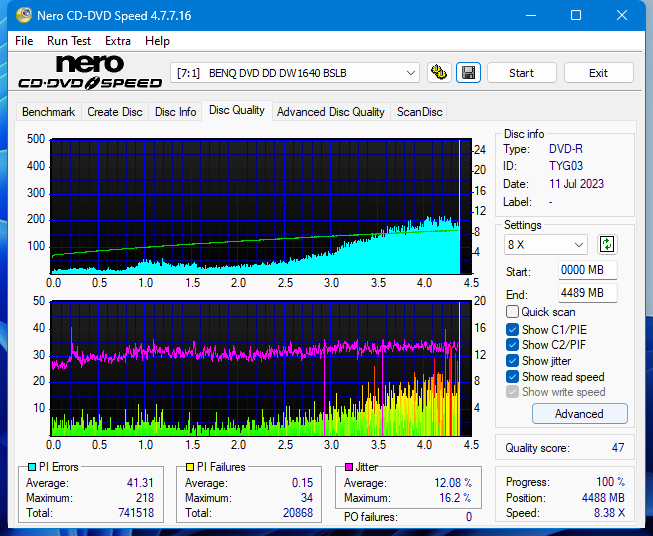This screenshot has height=536, width=653.
Task: Open the File menu
Action: [24, 41]
